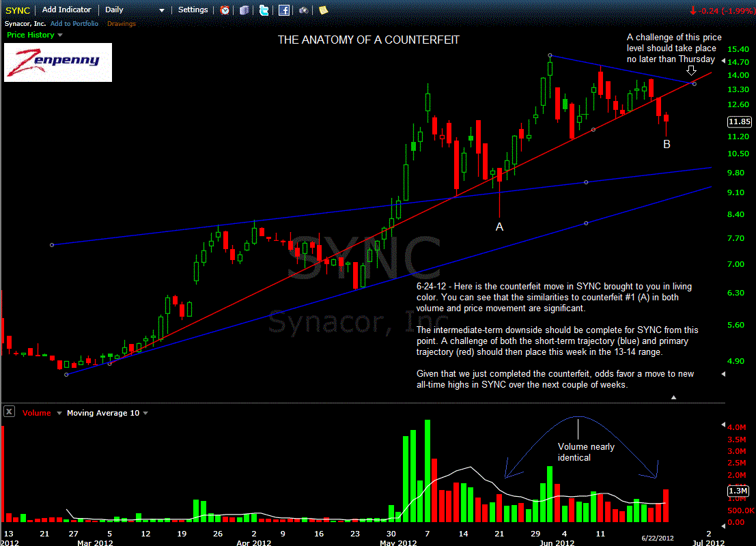The width and height of the screenshot is (756, 546).
Task: Click the letter A annotation on chart
Action: click(499, 227)
